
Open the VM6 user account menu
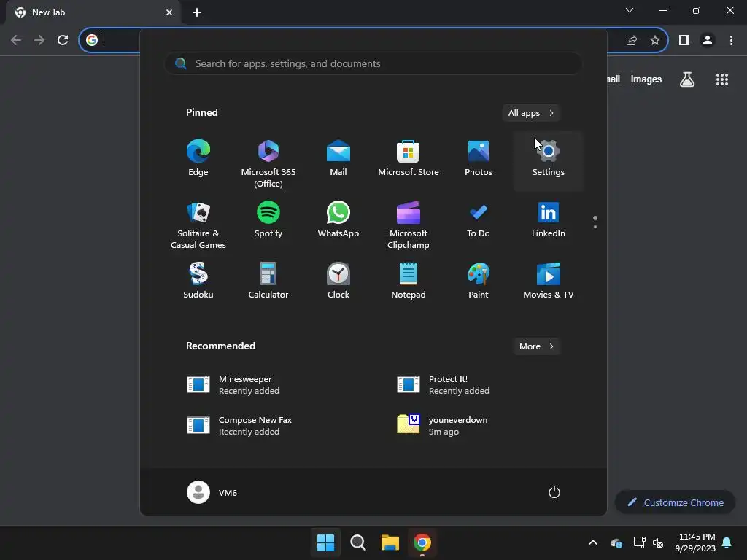[212, 492]
